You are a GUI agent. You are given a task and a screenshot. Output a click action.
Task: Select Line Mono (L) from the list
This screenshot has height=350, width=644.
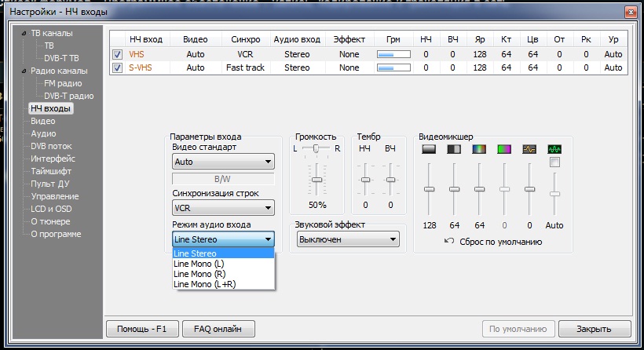coord(199,264)
